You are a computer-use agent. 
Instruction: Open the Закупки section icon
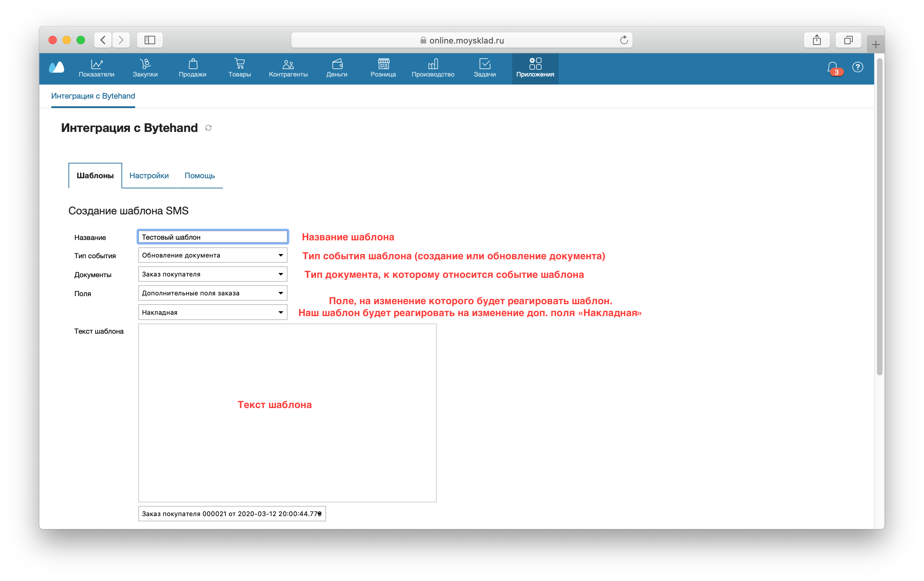tap(145, 64)
